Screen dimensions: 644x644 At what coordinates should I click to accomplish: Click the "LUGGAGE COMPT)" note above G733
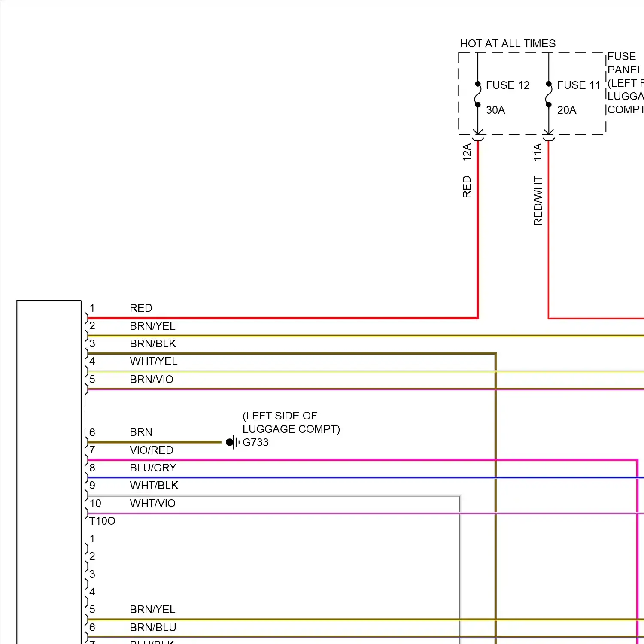point(291,429)
